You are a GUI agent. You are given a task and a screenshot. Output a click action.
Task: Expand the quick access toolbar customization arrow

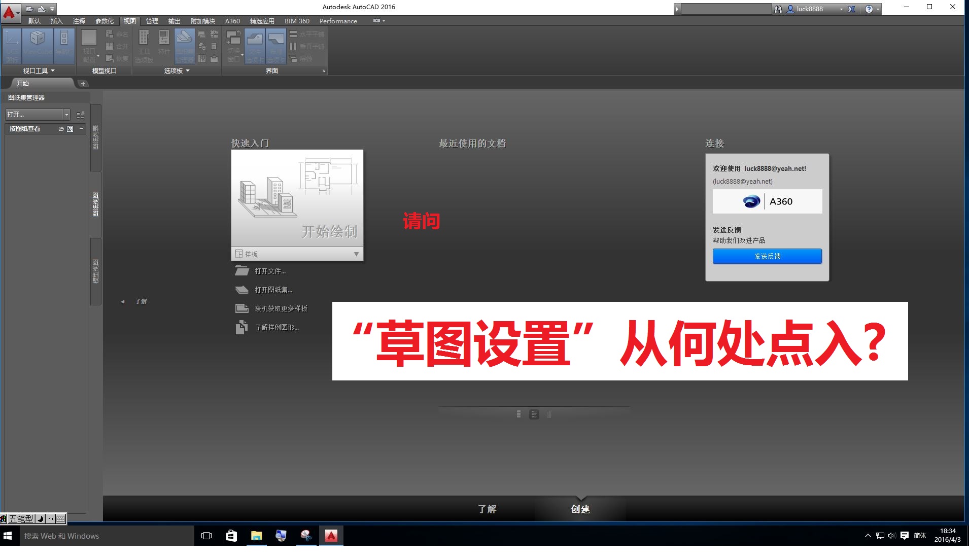click(52, 9)
